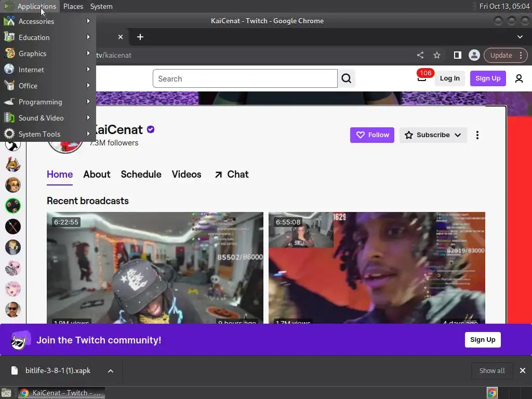Open the red X black avatar channel in sidebar
The image size is (532, 399).
(x=13, y=227)
